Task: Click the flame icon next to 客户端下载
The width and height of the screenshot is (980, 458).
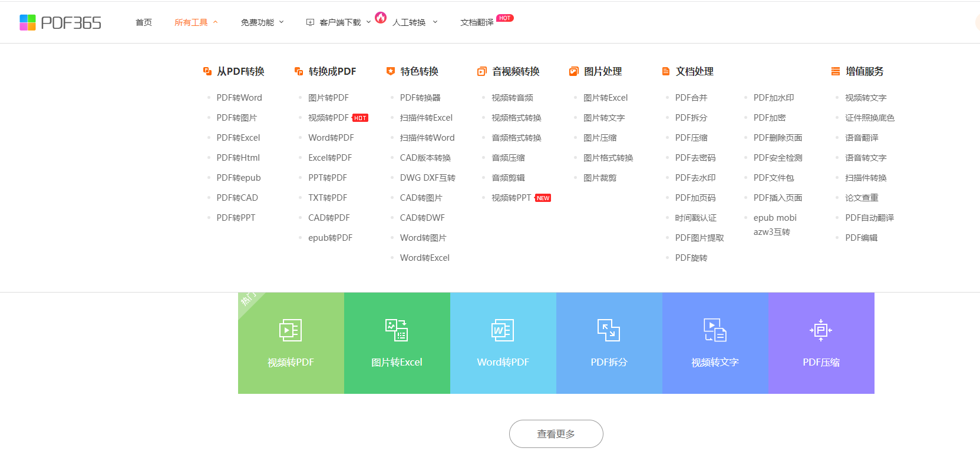Action: point(381,18)
